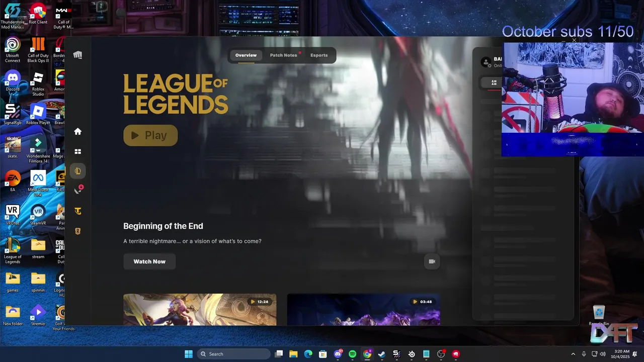Image resolution: width=644 pixels, height=362 pixels.
Task: Click the Play button
Action: coord(150,135)
